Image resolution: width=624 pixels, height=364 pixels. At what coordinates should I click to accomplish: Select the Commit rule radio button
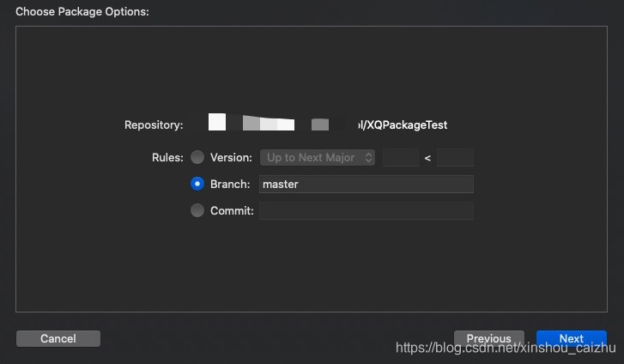197,210
